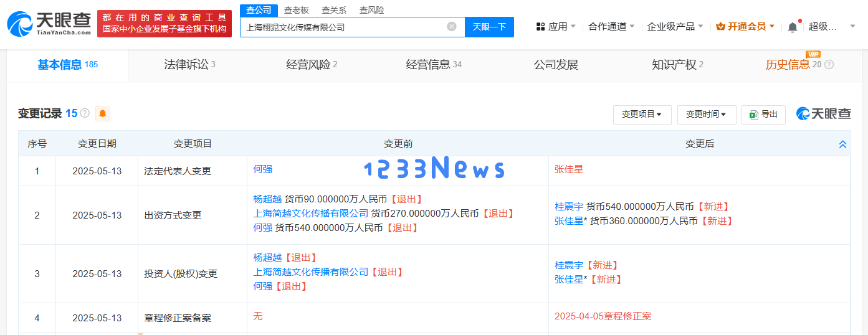
Task: Open the 变更时间 filter dropdown
Action: pos(707,115)
